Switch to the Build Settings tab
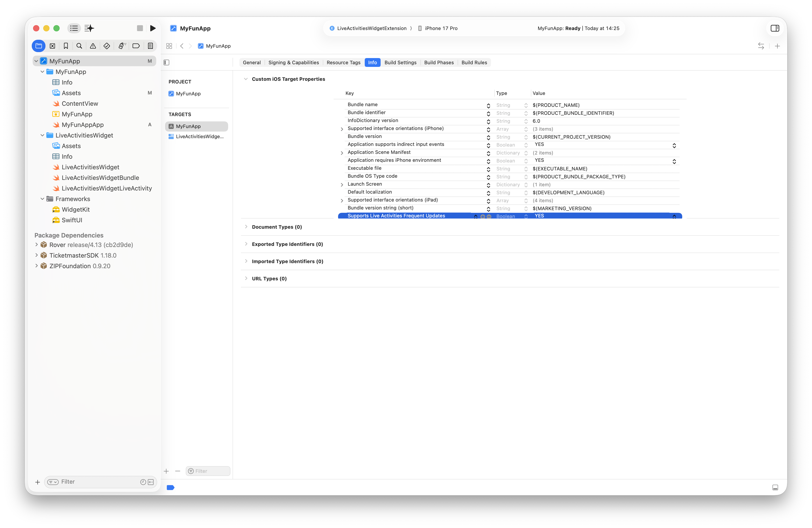812x528 pixels. coord(400,62)
